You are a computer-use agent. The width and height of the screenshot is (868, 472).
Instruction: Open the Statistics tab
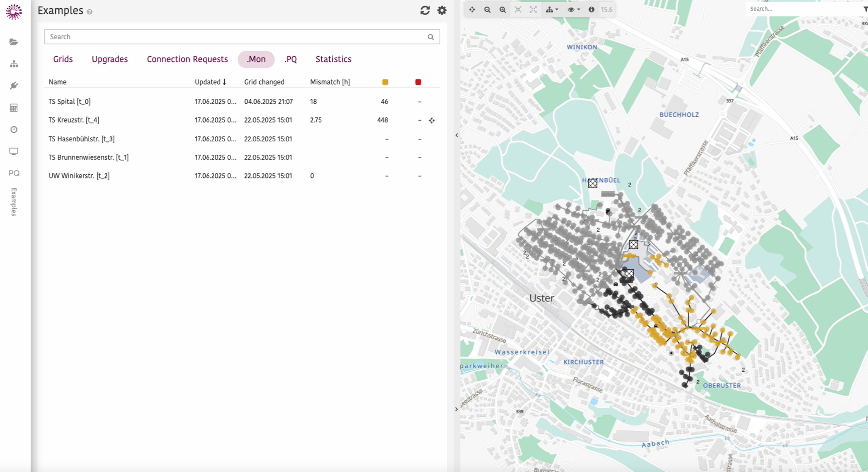click(x=333, y=59)
